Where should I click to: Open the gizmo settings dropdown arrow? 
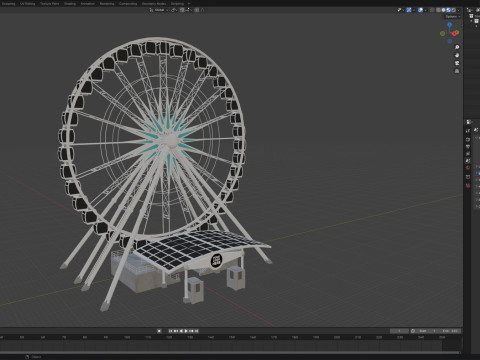414,10
